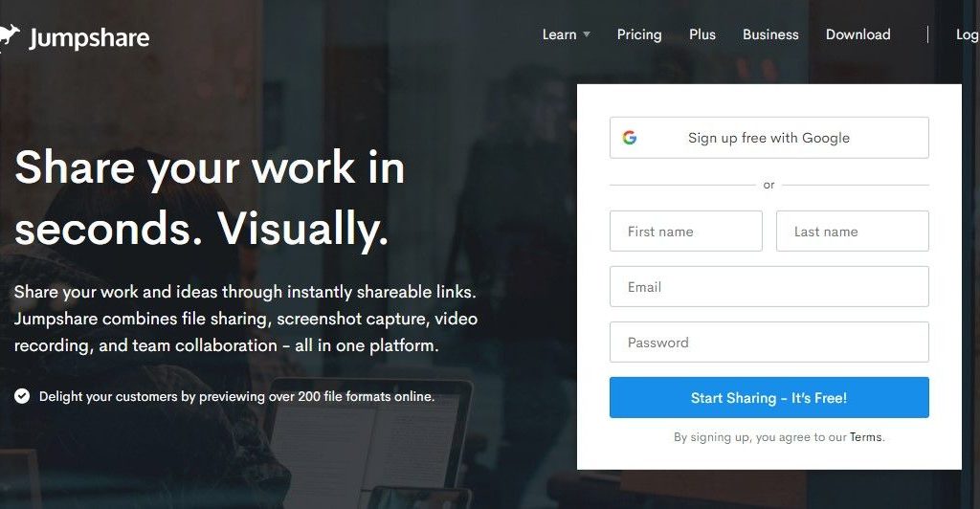Click the Log in link
980x509 pixels.
coord(968,35)
